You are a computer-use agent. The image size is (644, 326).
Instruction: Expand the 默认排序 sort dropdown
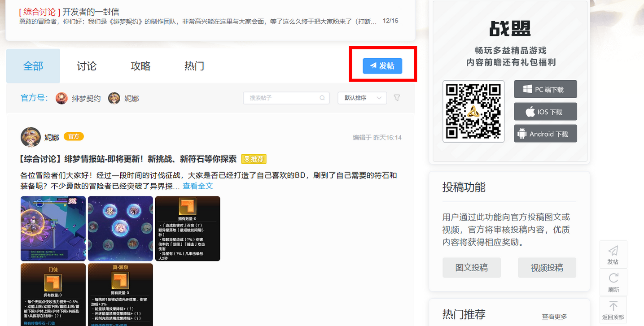click(x=362, y=98)
